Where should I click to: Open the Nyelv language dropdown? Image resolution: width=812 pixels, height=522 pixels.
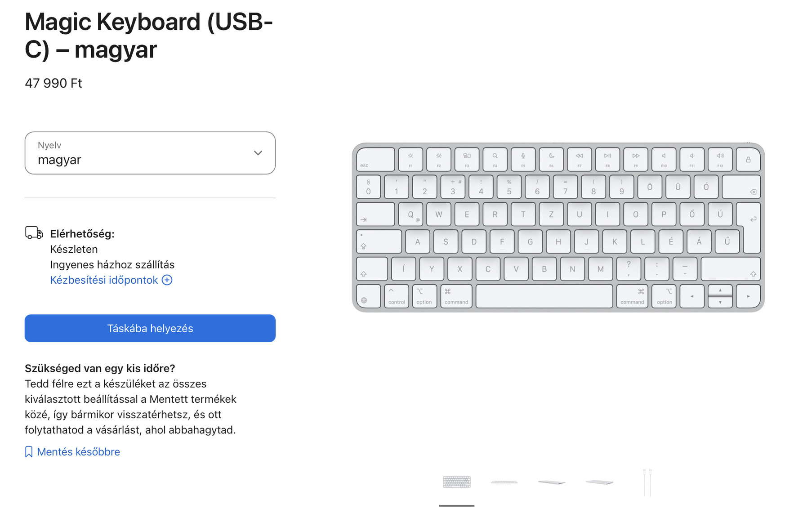coord(150,153)
